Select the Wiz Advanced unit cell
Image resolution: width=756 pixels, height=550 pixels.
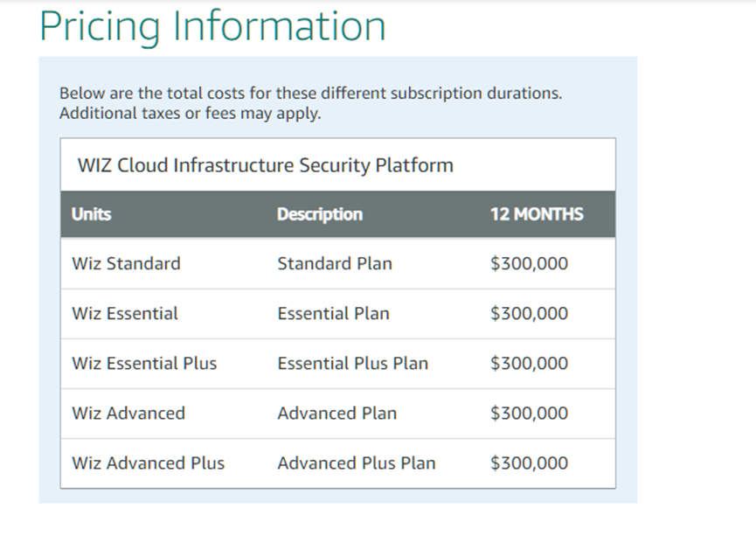(128, 413)
